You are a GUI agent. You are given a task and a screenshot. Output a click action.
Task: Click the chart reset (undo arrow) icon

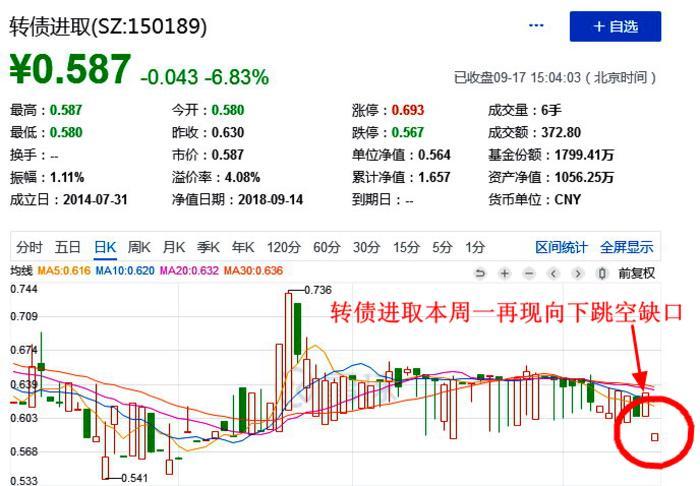click(x=480, y=273)
